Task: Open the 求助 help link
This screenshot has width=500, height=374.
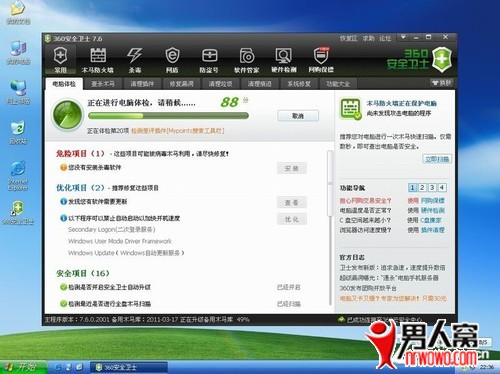Action: pyautogui.click(x=368, y=38)
